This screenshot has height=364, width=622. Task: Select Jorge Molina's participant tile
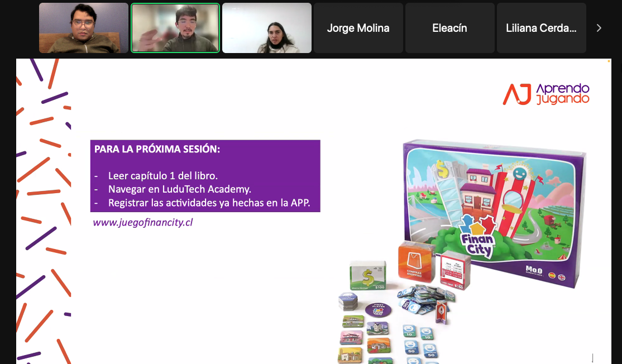point(358,28)
